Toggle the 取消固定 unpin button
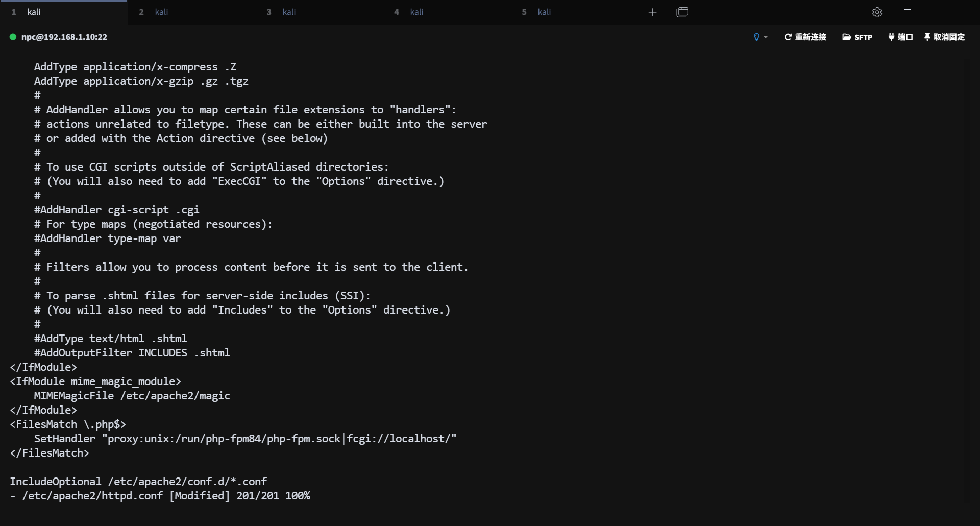Viewport: 980px width, 526px height. [x=944, y=37]
